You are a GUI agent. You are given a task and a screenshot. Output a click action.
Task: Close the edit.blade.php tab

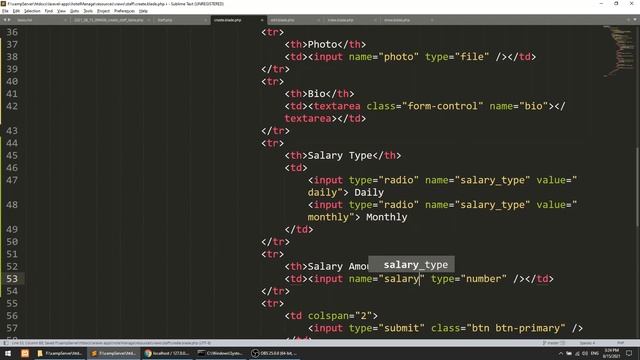(x=318, y=20)
